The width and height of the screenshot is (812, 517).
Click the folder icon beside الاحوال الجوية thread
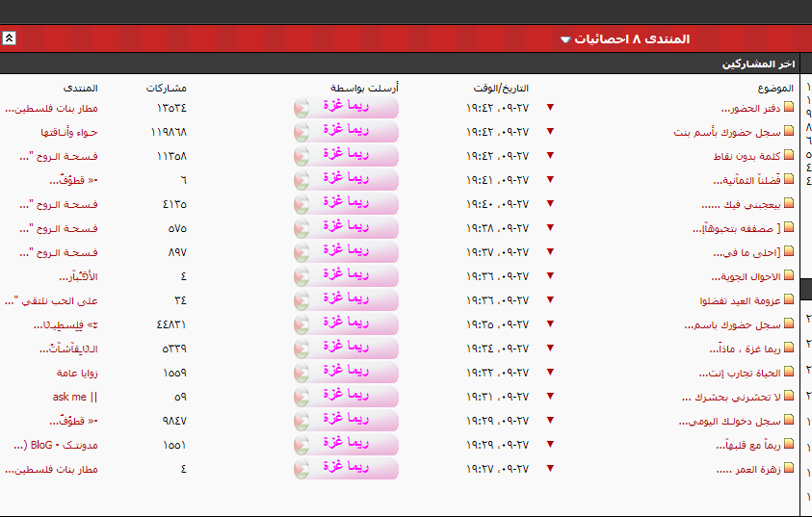[x=789, y=276]
